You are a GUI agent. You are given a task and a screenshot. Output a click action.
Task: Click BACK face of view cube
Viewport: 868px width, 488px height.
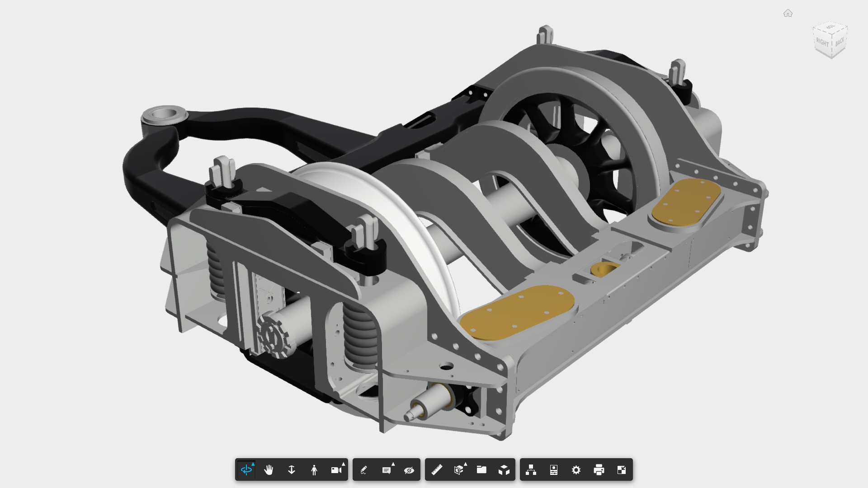[x=840, y=42]
